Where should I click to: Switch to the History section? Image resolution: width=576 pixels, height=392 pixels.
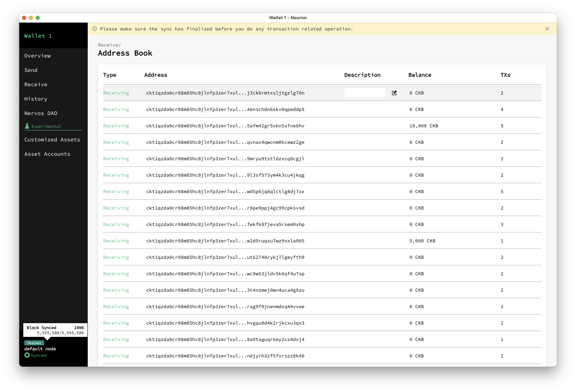coord(36,99)
